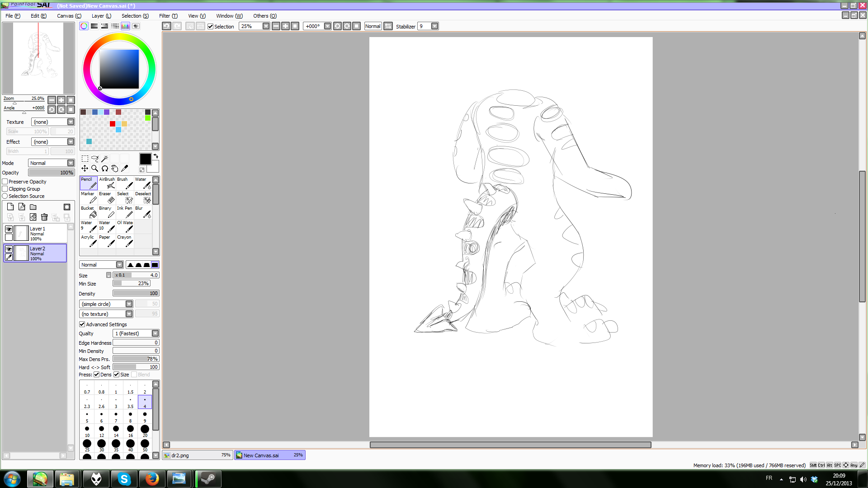The height and width of the screenshot is (488, 868).
Task: Select the Bucket fill tool
Action: coord(89,212)
